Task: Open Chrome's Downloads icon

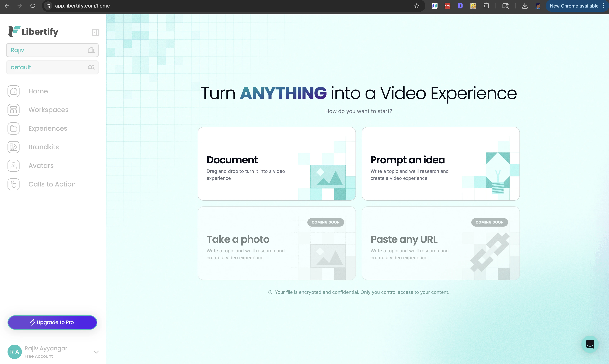Action: pyautogui.click(x=525, y=6)
